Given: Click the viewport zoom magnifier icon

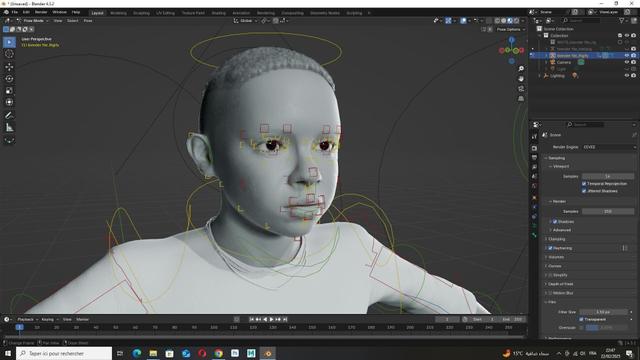Looking at the screenshot, I should pyautogui.click(x=521, y=69).
